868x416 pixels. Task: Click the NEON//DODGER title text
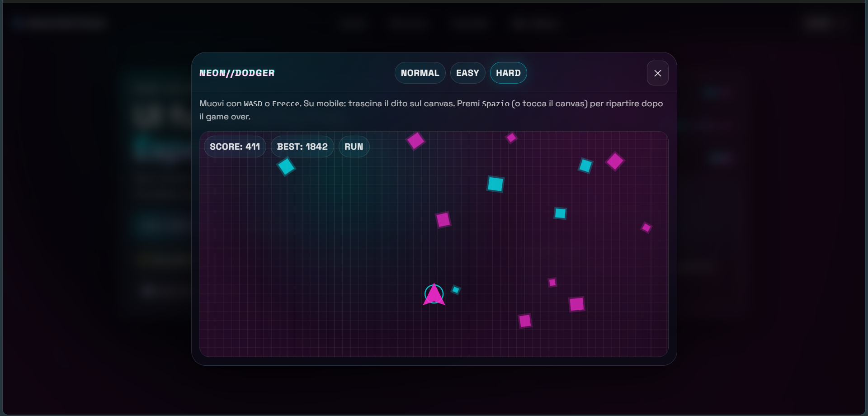point(236,73)
